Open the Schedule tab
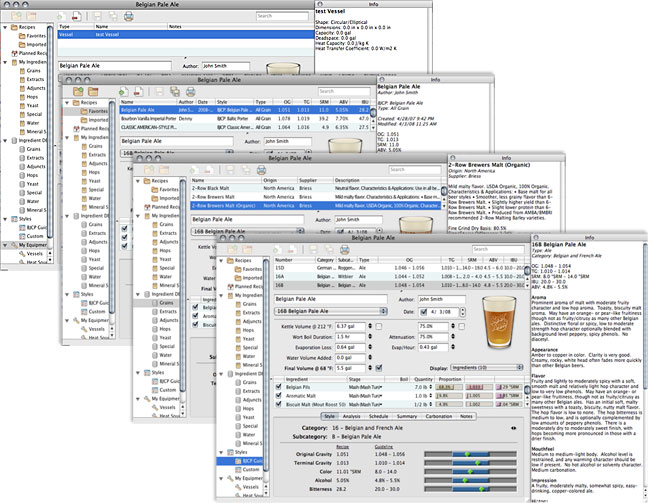Image resolution: width=648 pixels, height=503 pixels. coord(377,415)
